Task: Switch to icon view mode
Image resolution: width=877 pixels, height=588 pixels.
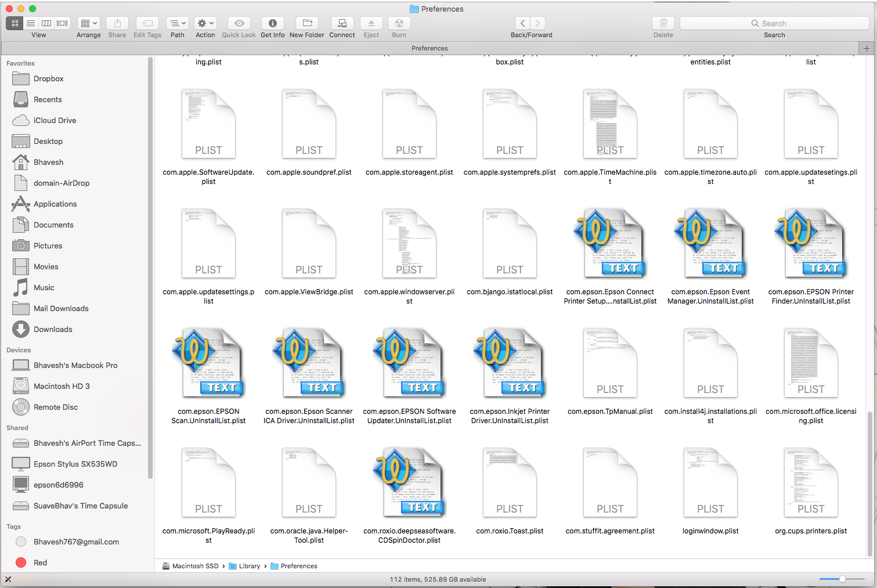Action: click(x=15, y=23)
